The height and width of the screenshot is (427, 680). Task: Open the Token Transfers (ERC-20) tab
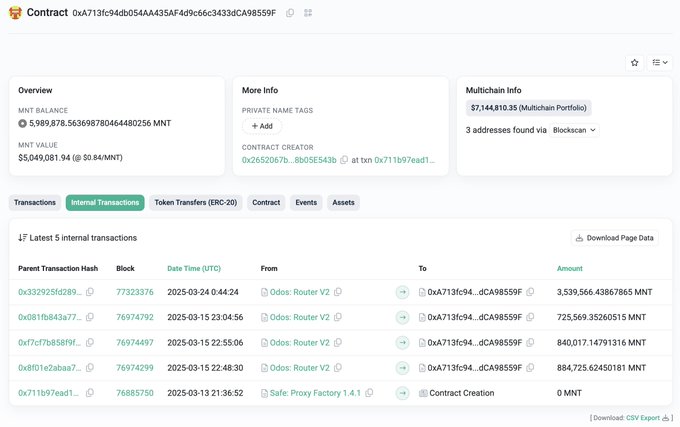(196, 202)
